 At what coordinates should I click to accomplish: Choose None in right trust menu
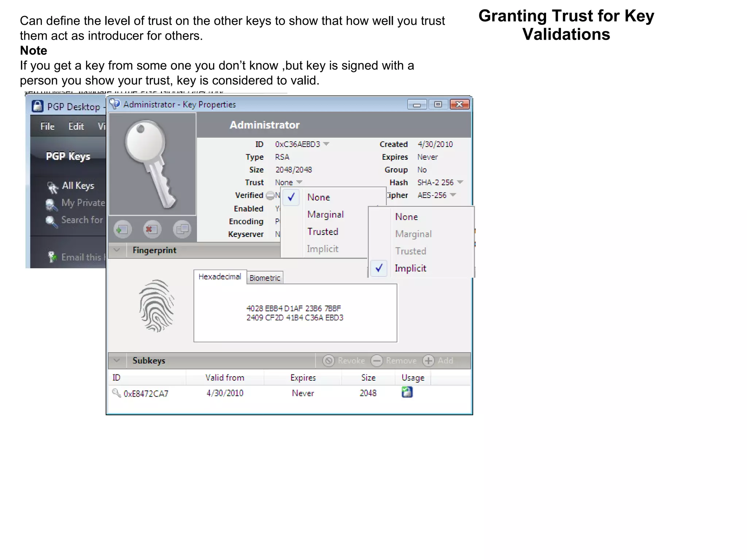pos(421,217)
